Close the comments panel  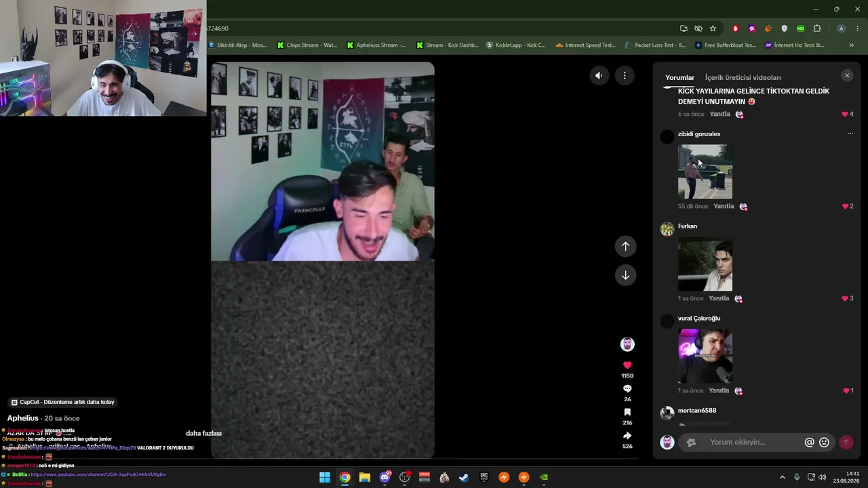coord(847,76)
